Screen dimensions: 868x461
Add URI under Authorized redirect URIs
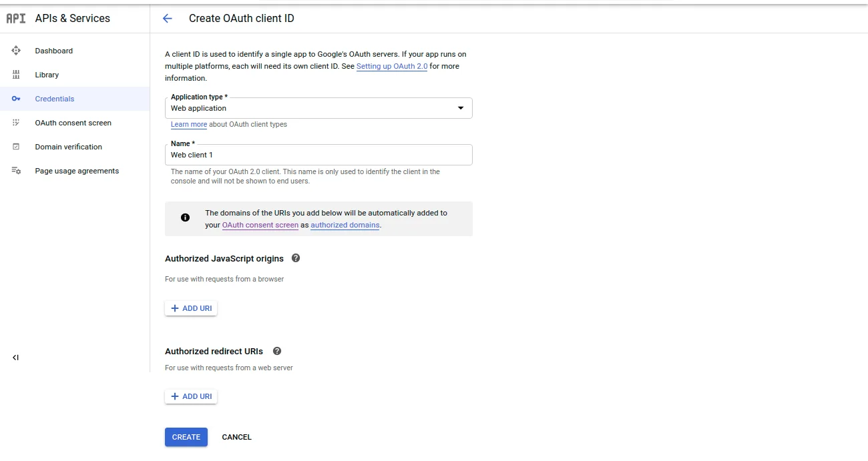(x=191, y=396)
